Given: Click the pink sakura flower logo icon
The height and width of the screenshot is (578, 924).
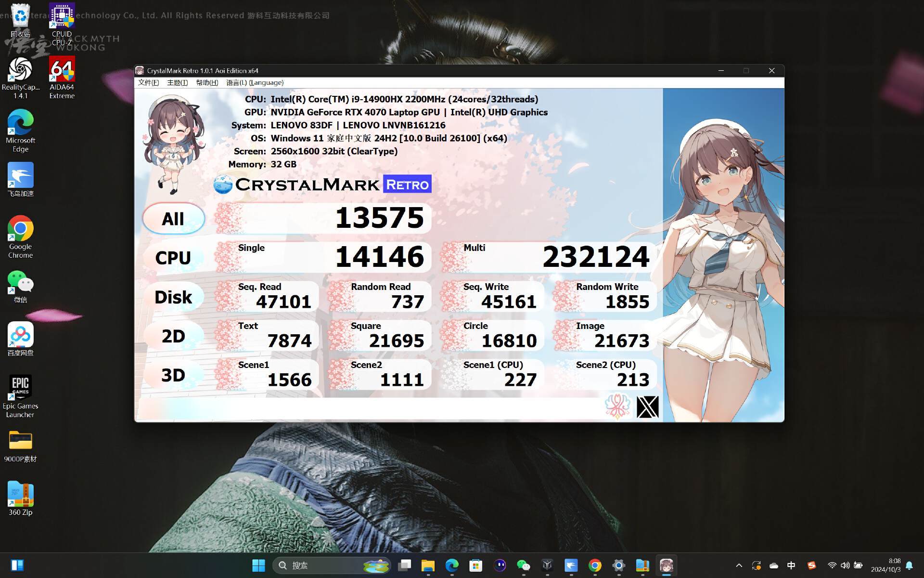Looking at the screenshot, I should [x=617, y=407].
